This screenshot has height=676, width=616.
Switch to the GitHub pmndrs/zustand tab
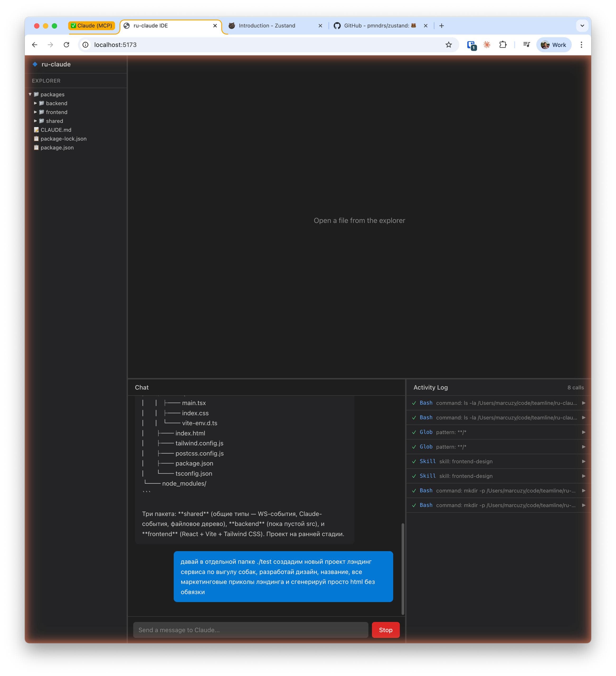coord(376,26)
